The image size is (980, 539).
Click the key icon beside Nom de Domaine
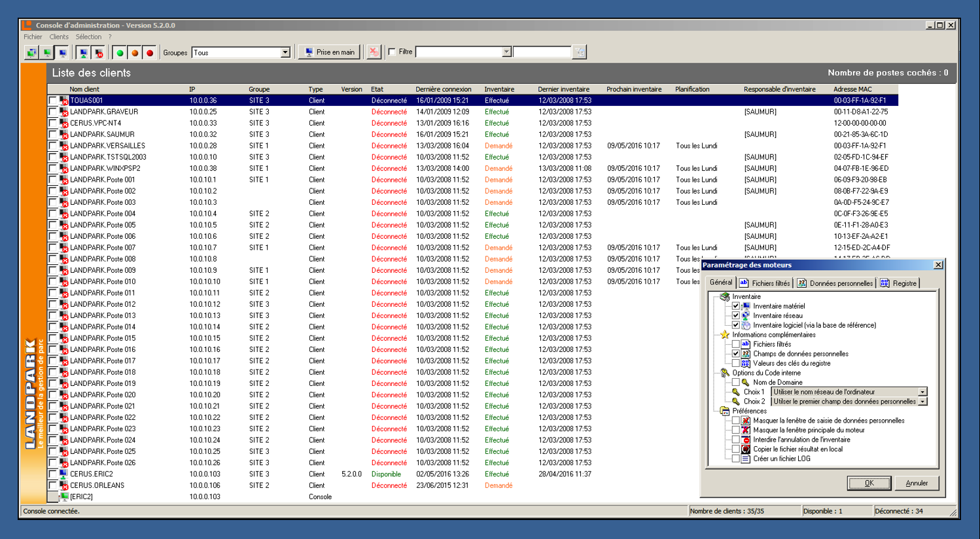point(746,383)
